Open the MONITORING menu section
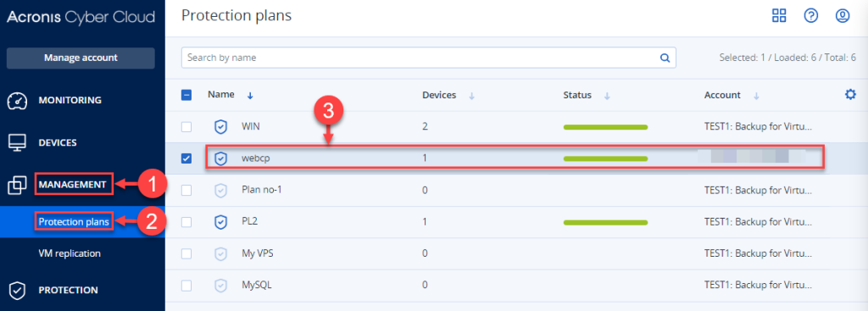Screen dimensions: 868x311 (x=70, y=100)
